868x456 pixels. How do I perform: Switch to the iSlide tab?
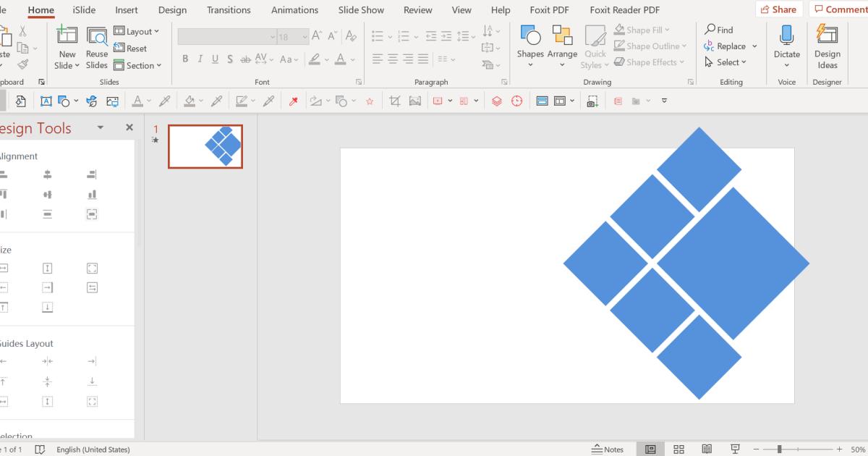click(x=84, y=10)
